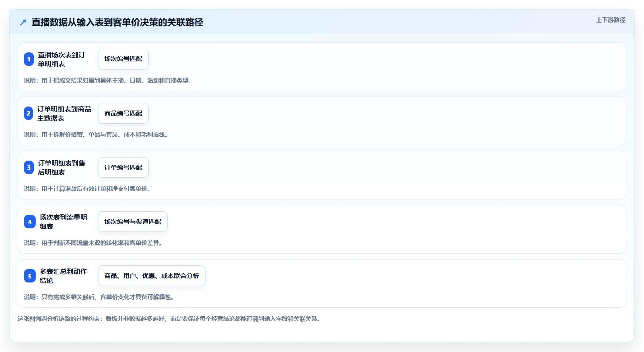Select the 订单明细表到商品主数据表 heading
Screen dimensions: 644x352
(x=65, y=113)
